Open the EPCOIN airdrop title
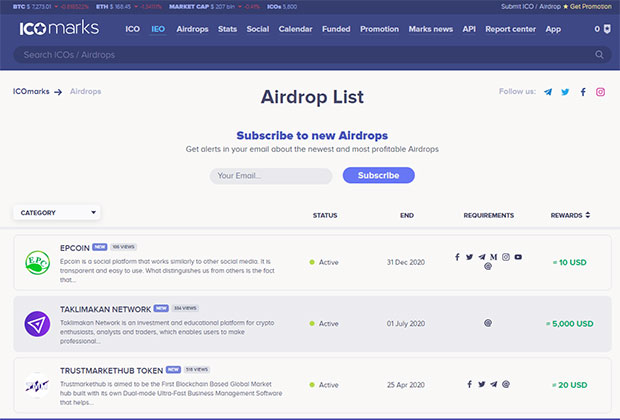 (x=75, y=248)
